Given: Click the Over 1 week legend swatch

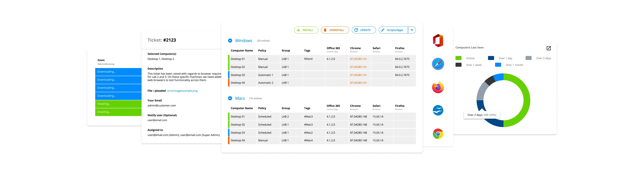Looking at the screenshot, I should tap(458, 65).
